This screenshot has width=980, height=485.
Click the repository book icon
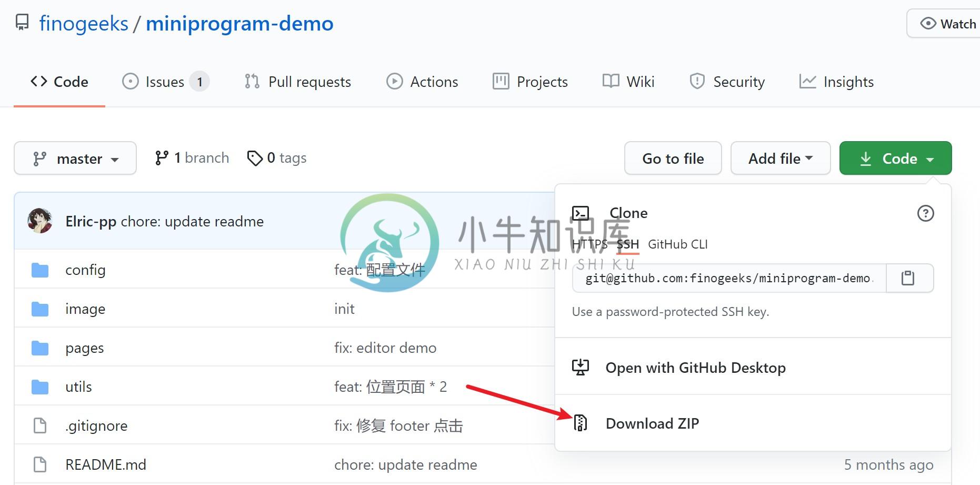point(22,23)
